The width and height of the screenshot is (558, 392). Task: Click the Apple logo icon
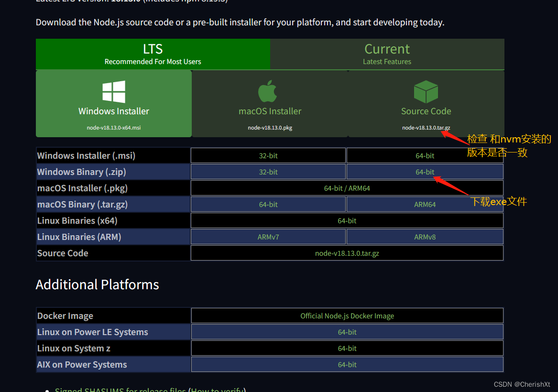tap(268, 91)
